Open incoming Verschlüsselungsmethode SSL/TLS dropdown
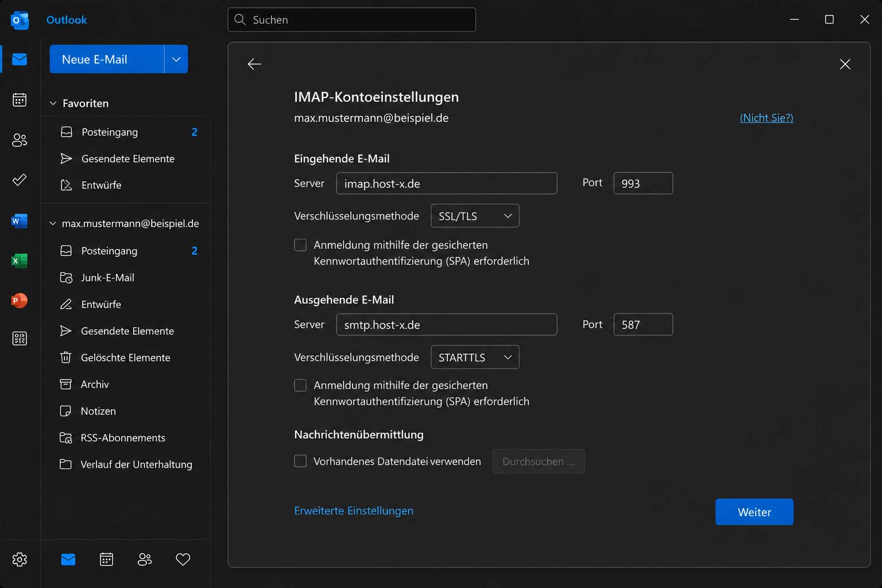Viewport: 882px width, 588px height. [x=475, y=216]
